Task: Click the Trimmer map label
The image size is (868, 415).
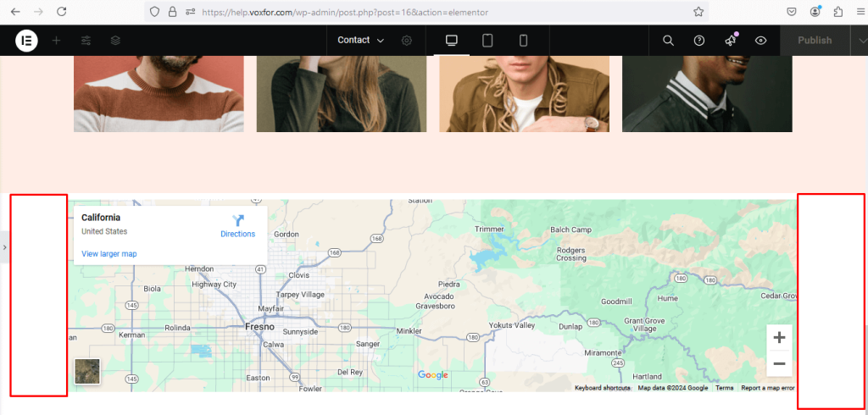Action: pos(489,229)
